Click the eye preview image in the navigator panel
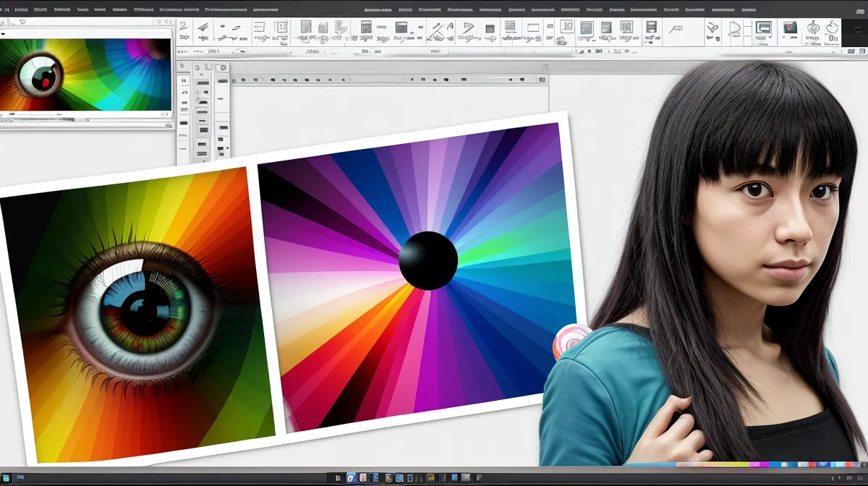 tap(85, 74)
